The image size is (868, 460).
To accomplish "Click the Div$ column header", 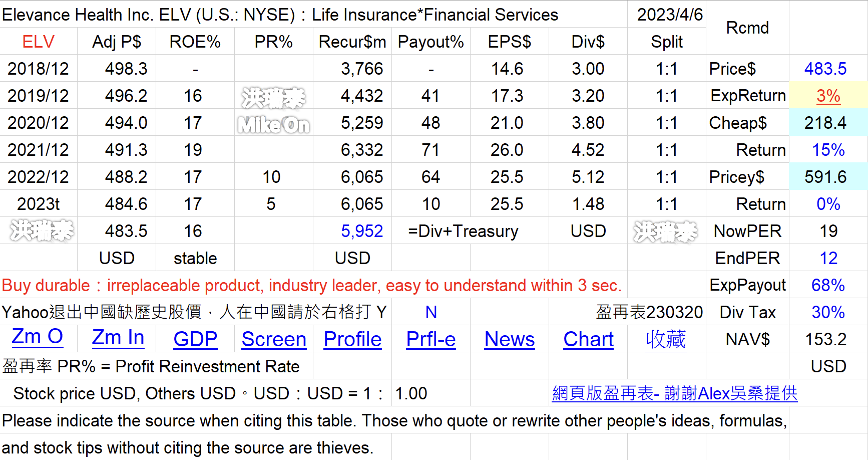I will 588,42.
